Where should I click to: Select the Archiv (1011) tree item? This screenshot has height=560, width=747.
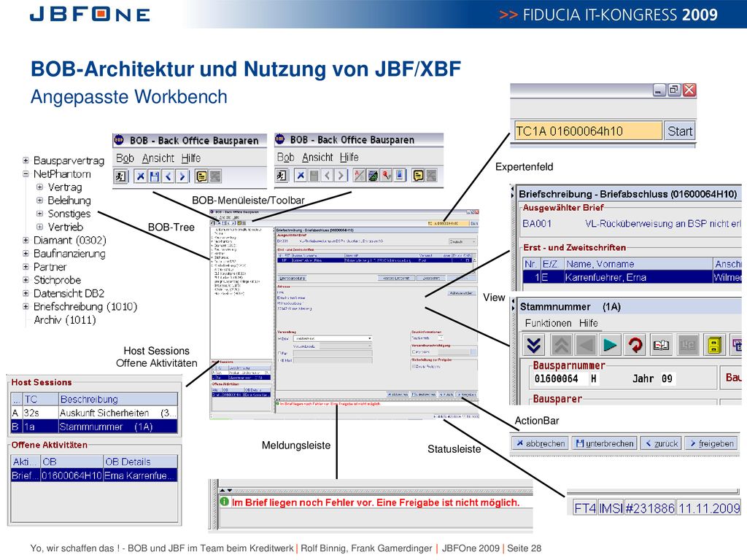(65, 320)
